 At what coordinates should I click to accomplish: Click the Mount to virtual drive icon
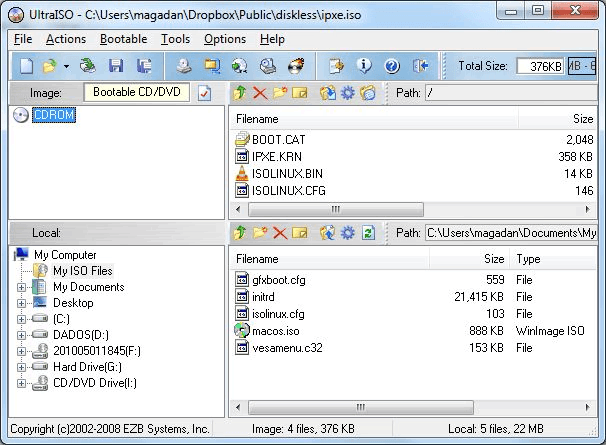[268, 66]
